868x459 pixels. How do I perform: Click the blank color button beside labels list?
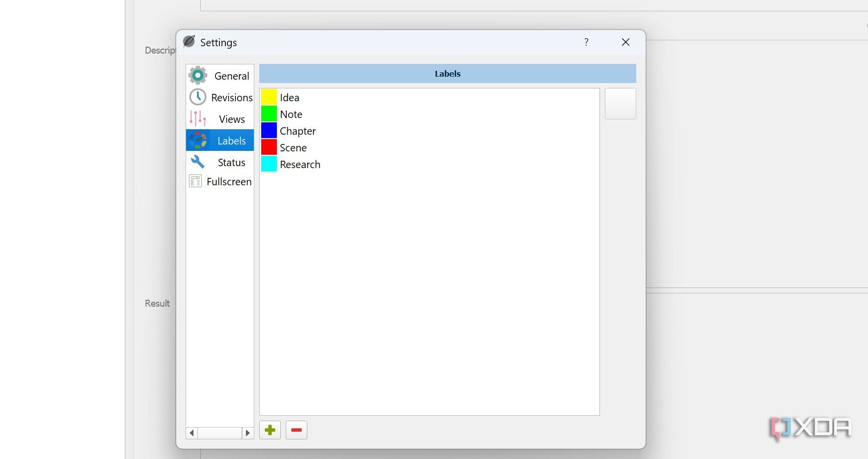tap(621, 104)
